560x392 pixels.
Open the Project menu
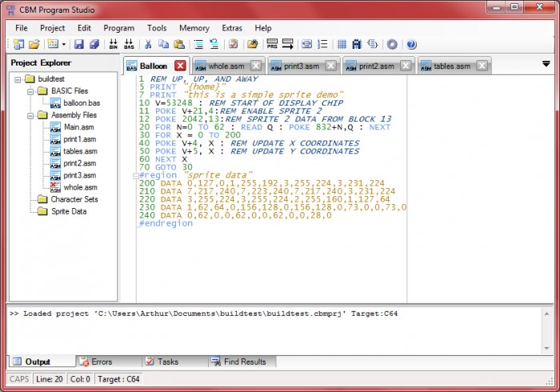click(53, 28)
